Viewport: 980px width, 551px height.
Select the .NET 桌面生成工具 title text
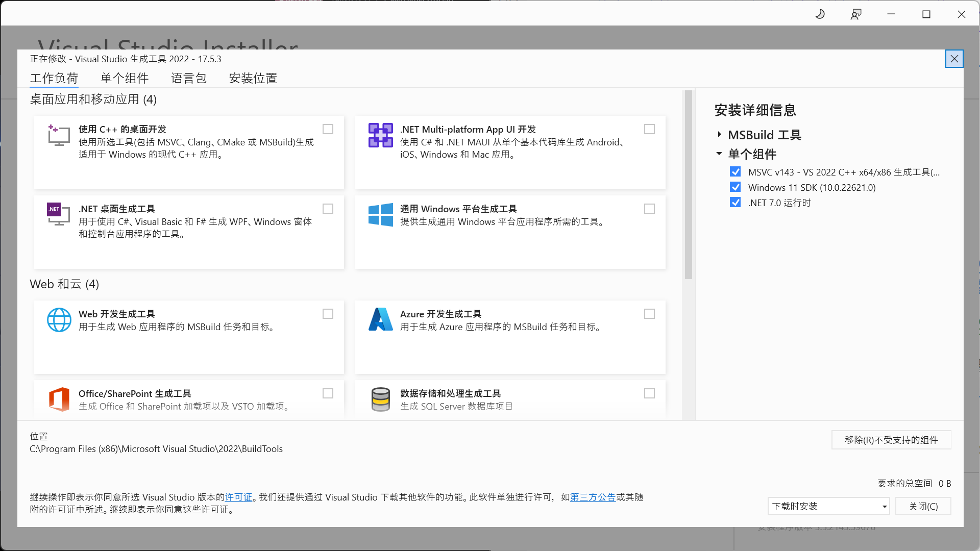point(117,209)
